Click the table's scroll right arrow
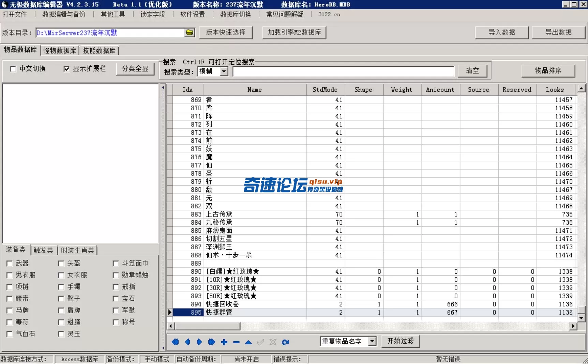This screenshot has width=588, height=364. pyautogui.click(x=573, y=326)
